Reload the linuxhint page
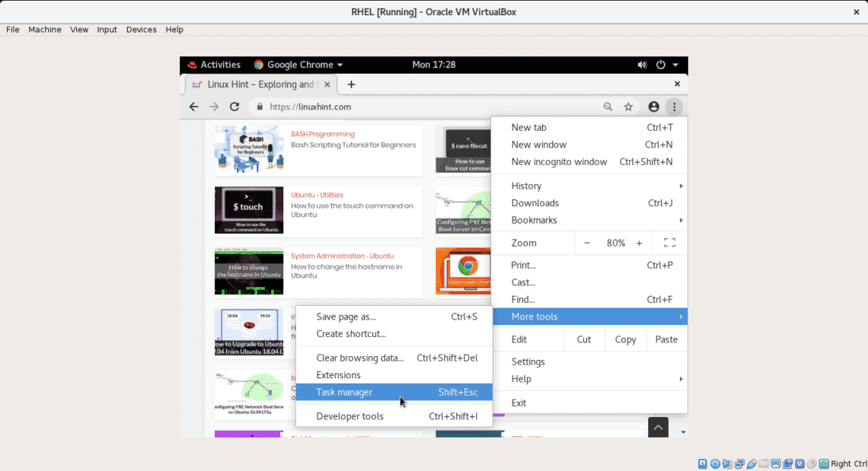The height and width of the screenshot is (471, 868). (235, 107)
